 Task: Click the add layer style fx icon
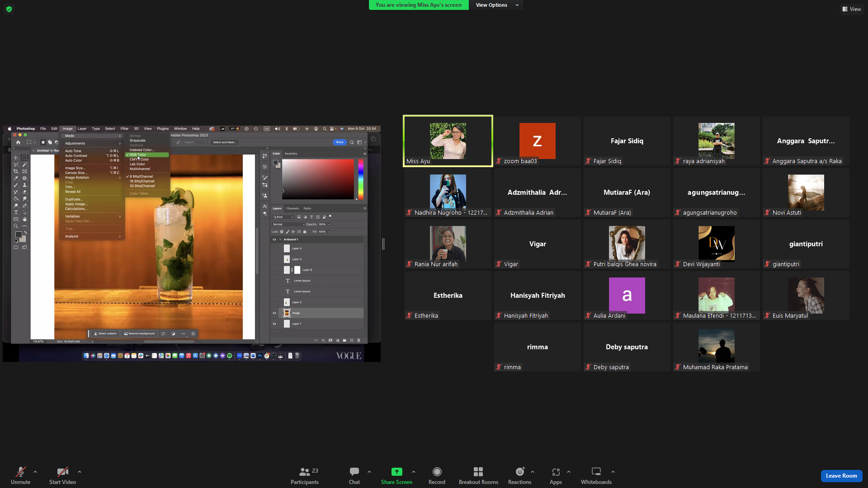click(x=323, y=340)
